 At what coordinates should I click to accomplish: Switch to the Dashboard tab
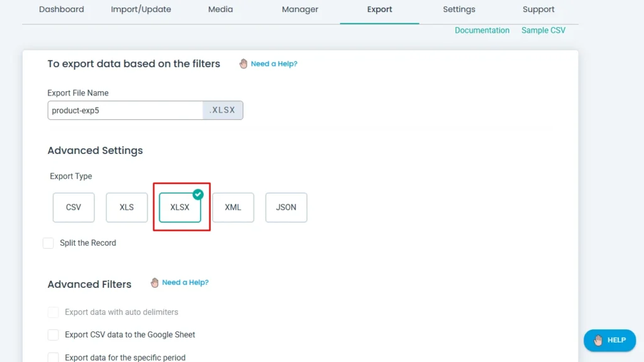point(62,9)
